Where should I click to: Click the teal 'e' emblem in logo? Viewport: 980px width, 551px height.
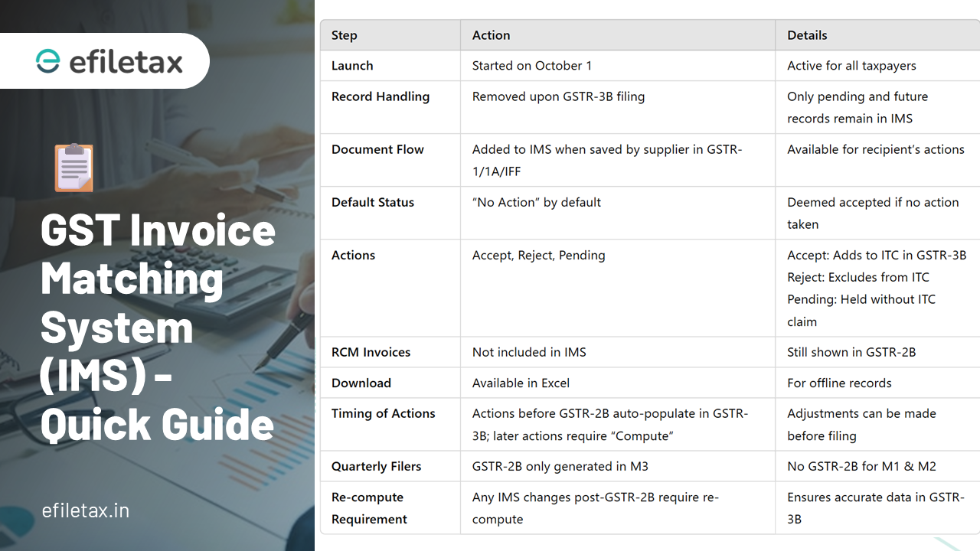pos(47,60)
